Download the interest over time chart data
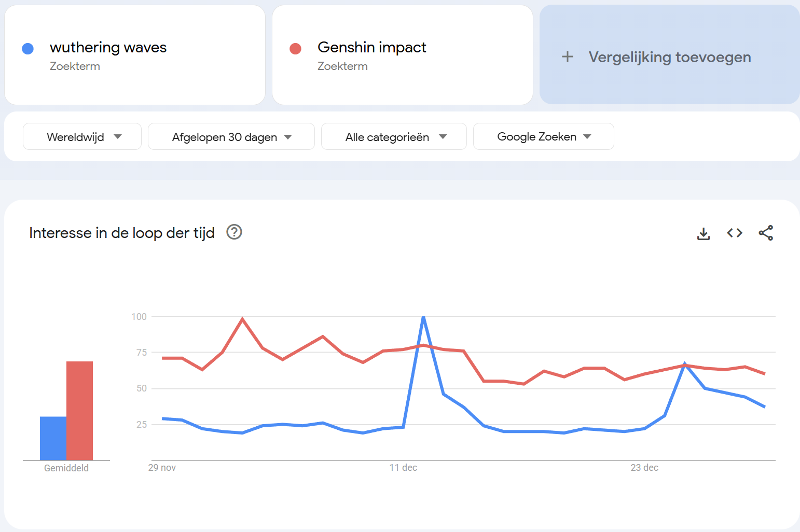 [x=704, y=233]
